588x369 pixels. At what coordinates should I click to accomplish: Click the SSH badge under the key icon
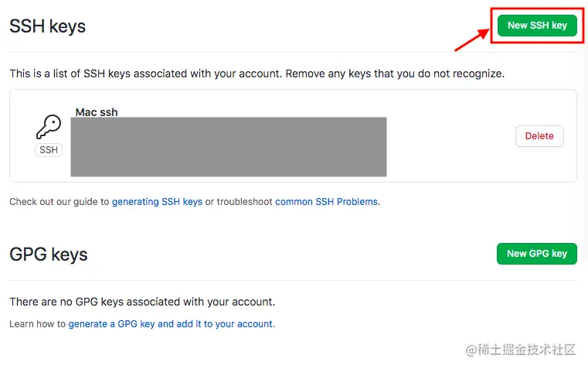49,150
